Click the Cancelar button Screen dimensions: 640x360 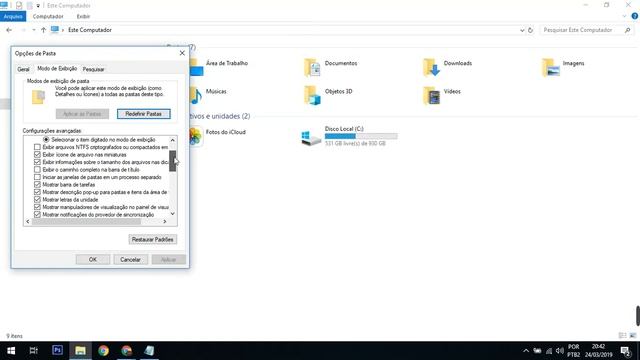130,260
